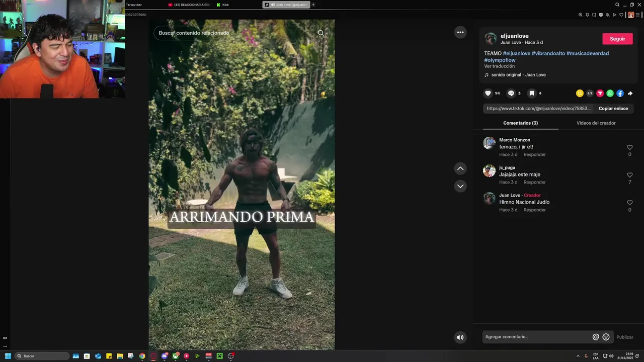Click the browser snapshot crop icon
The image size is (644, 362).
(x=594, y=15)
